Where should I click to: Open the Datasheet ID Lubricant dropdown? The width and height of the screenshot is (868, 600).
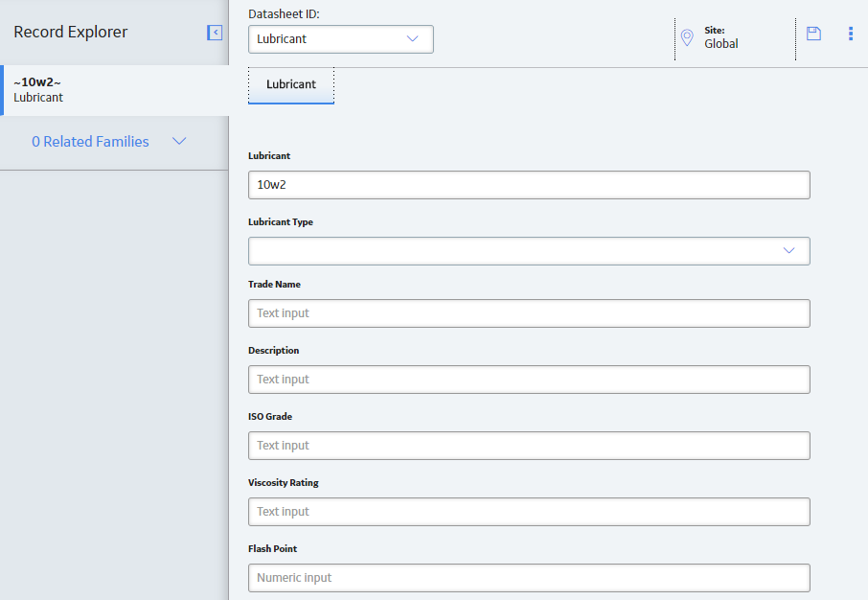(341, 39)
